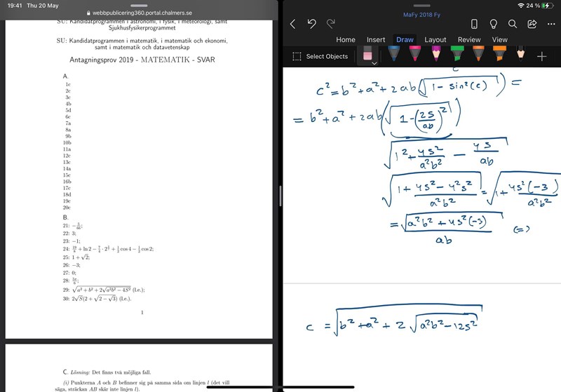Pick the green highlighter
Screen dimensions: 561x392
coord(457,55)
